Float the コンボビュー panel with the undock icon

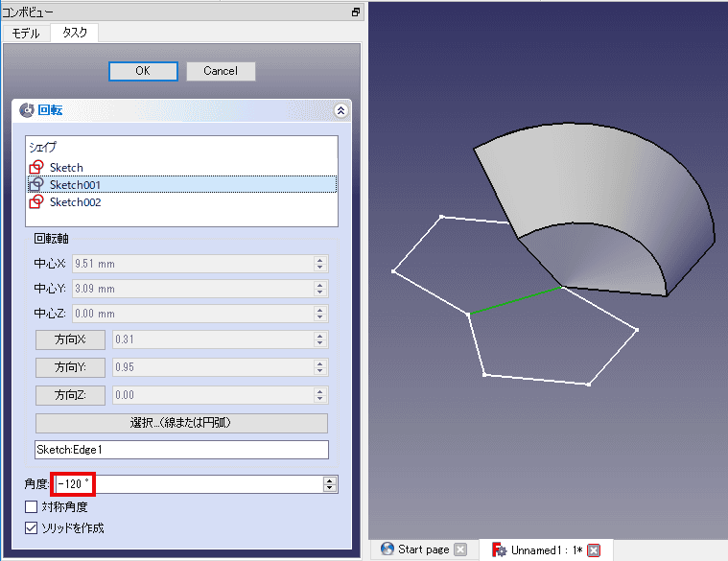pos(356,12)
